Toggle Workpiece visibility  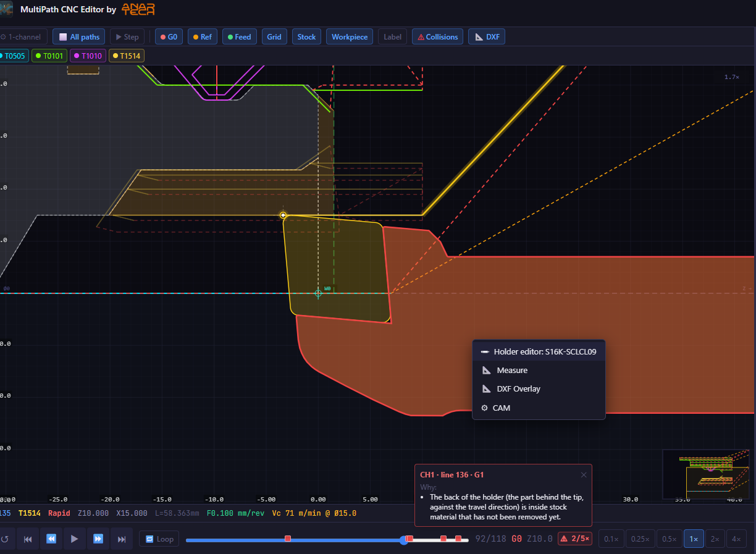pos(350,37)
